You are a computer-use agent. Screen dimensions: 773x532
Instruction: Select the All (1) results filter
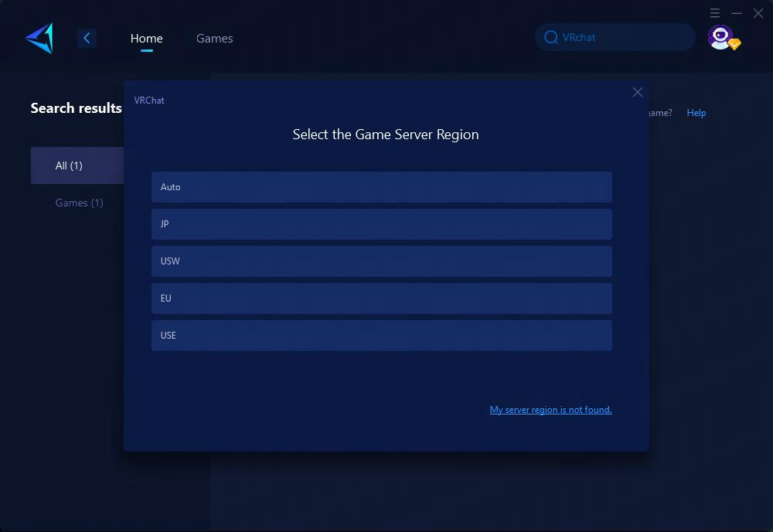coord(77,165)
